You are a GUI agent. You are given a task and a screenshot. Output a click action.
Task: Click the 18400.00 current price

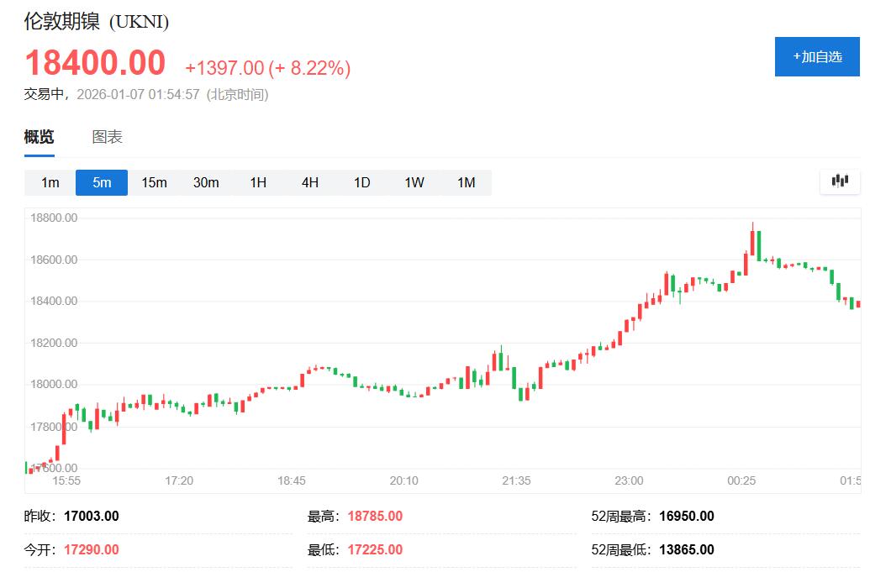point(95,64)
